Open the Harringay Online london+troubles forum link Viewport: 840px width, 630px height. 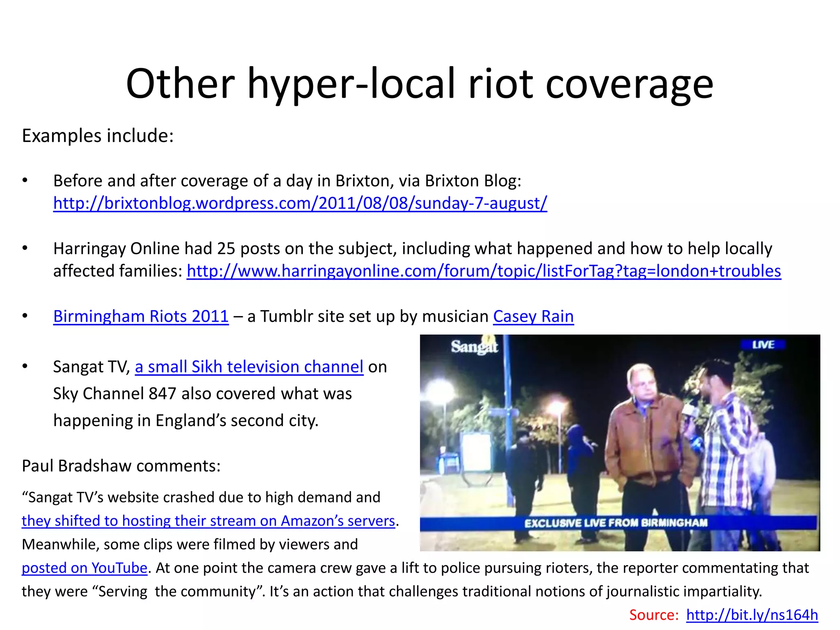484,271
